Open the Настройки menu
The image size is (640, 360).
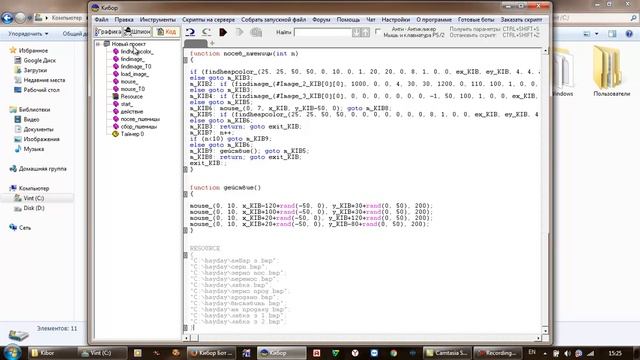click(x=396, y=20)
